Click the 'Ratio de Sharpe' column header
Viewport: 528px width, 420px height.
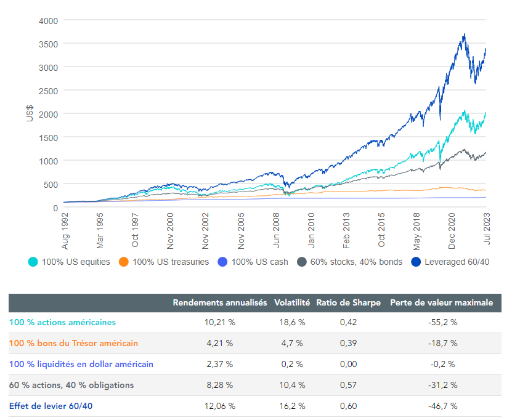(x=348, y=303)
